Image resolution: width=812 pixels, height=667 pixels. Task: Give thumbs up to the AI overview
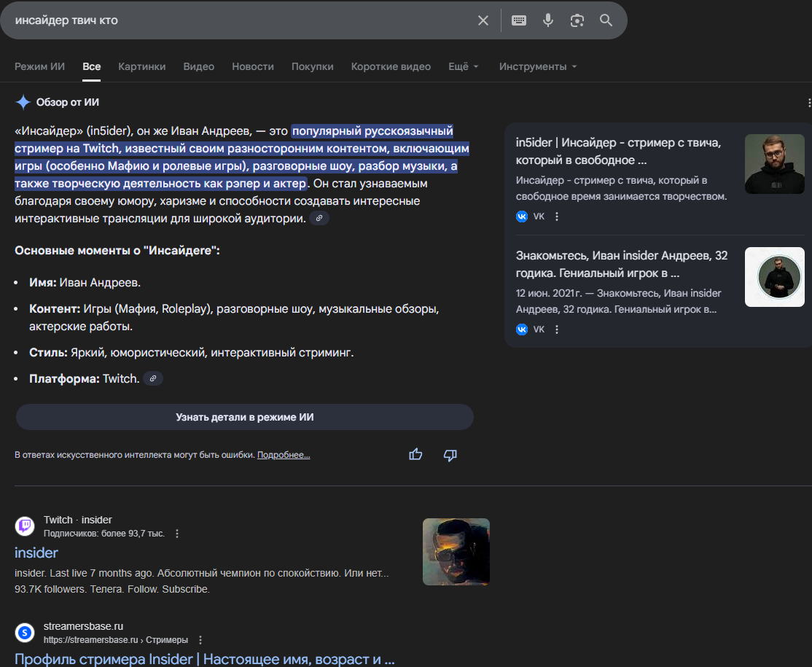point(415,455)
